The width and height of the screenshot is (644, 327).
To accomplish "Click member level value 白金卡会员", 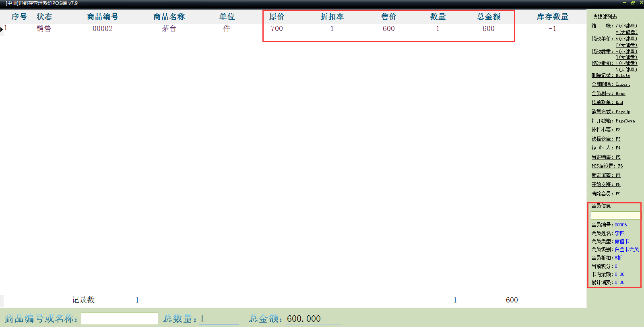I will pyautogui.click(x=627, y=249).
